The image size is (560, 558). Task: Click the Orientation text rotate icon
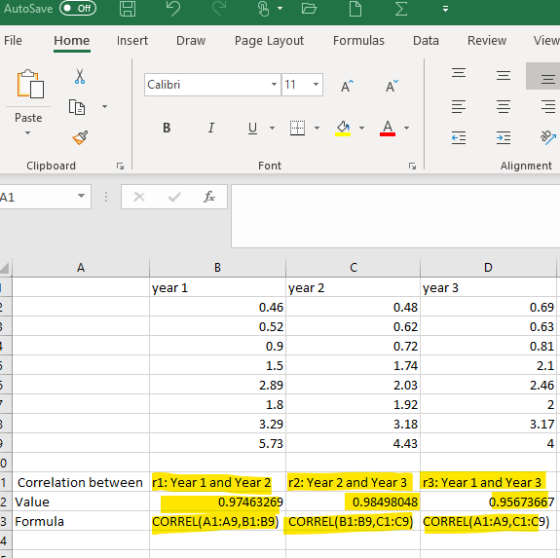pyautogui.click(x=548, y=138)
